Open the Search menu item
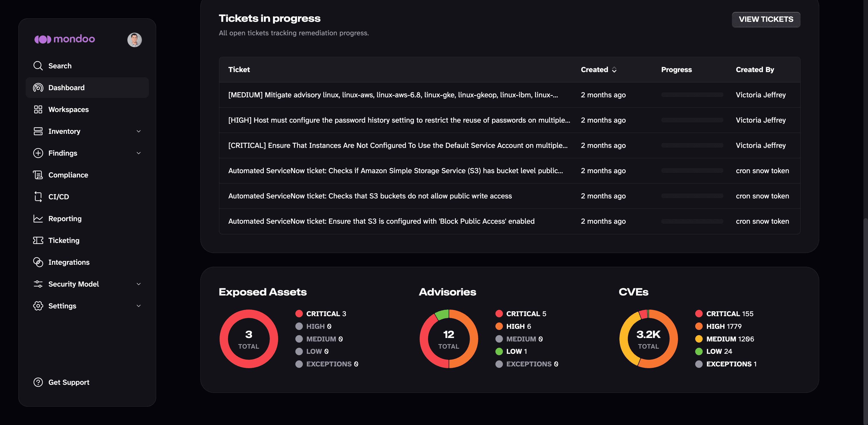The width and height of the screenshot is (868, 425). click(x=87, y=66)
